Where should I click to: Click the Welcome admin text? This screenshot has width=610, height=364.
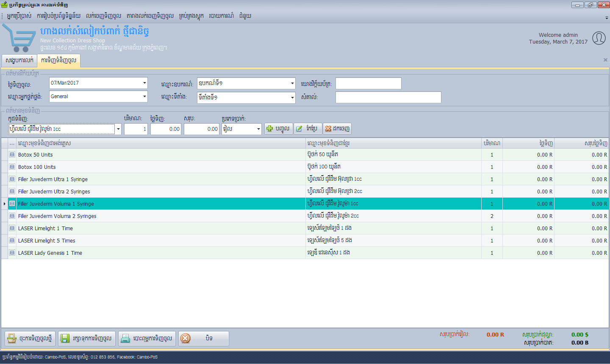tap(558, 35)
